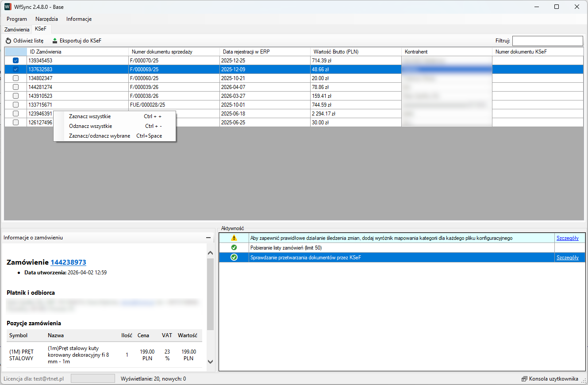
Task: Click the yellow warning icon in activity list
Action: tap(234, 238)
